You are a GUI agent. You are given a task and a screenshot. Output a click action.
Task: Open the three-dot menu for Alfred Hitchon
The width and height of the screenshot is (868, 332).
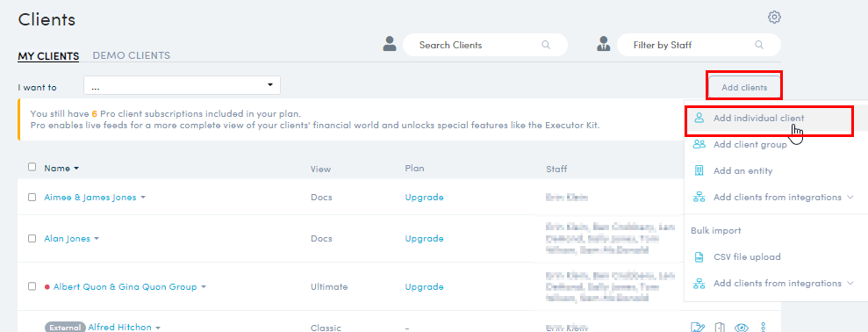click(764, 328)
